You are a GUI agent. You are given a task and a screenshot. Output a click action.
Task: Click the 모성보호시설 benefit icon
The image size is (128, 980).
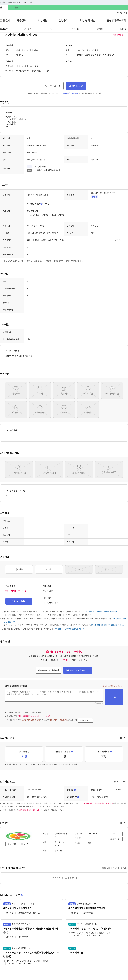click(64, 409)
